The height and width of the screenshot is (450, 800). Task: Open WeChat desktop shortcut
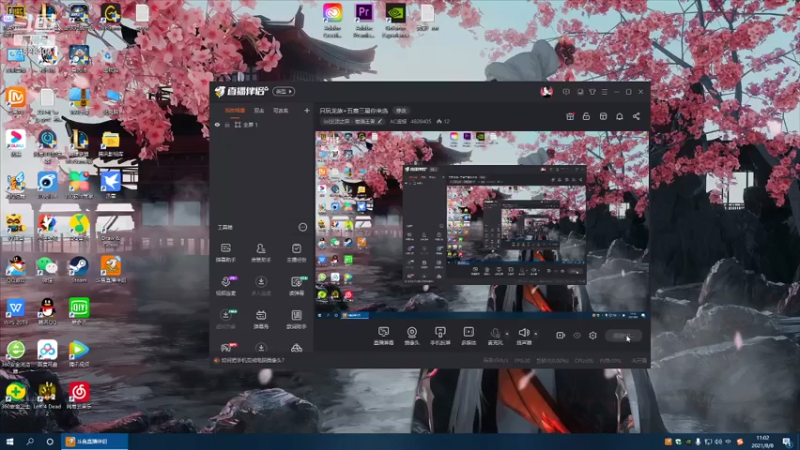point(47,269)
